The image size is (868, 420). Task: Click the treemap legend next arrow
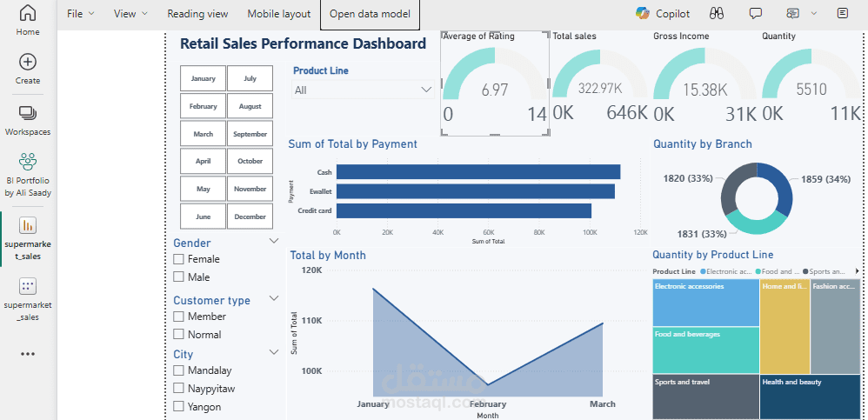858,271
